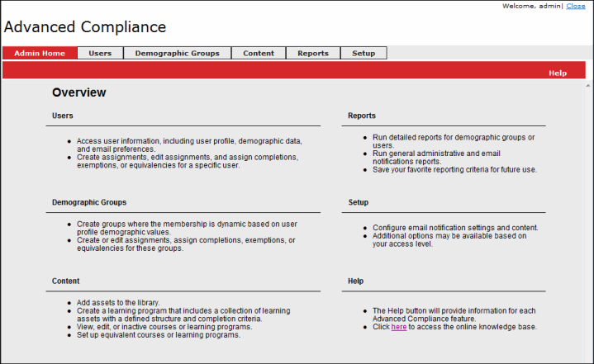
Task: Go to the Content tab
Action: click(x=259, y=54)
